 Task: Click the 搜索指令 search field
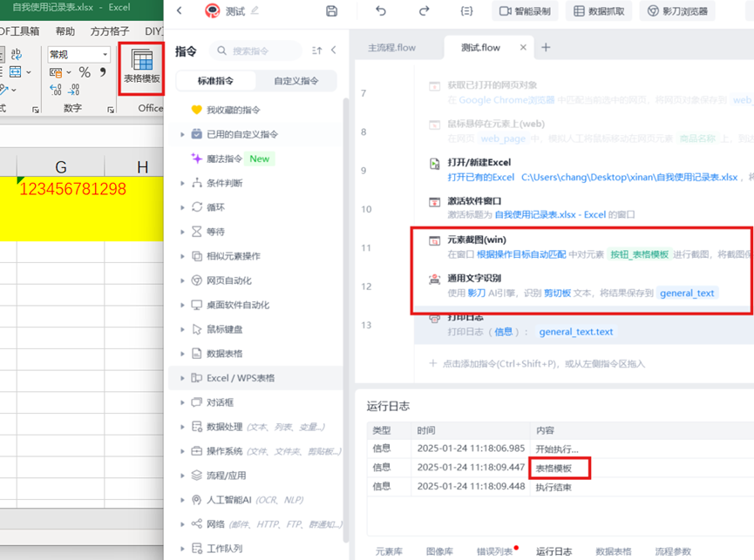click(x=255, y=51)
